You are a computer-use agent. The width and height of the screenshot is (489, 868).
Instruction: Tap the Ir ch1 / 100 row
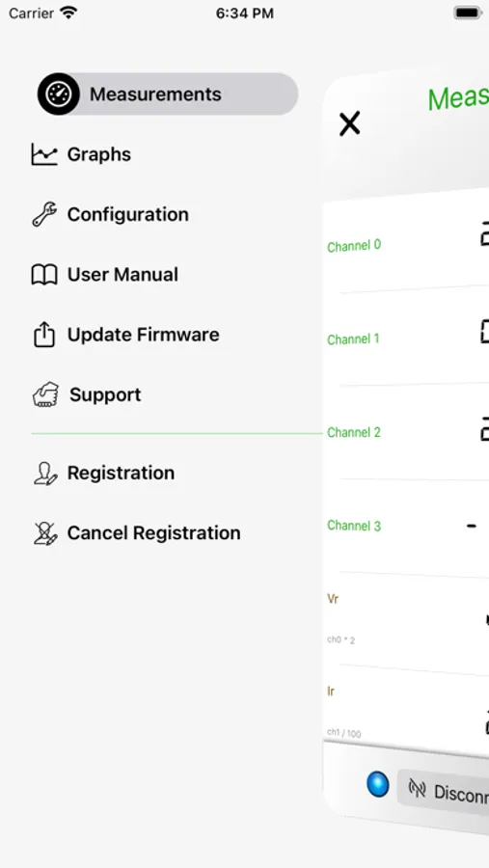click(x=406, y=713)
